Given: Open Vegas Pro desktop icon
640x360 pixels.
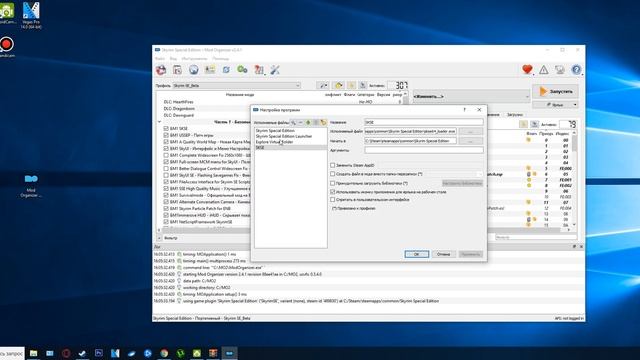Looking at the screenshot, I should pyautogui.click(x=31, y=16).
